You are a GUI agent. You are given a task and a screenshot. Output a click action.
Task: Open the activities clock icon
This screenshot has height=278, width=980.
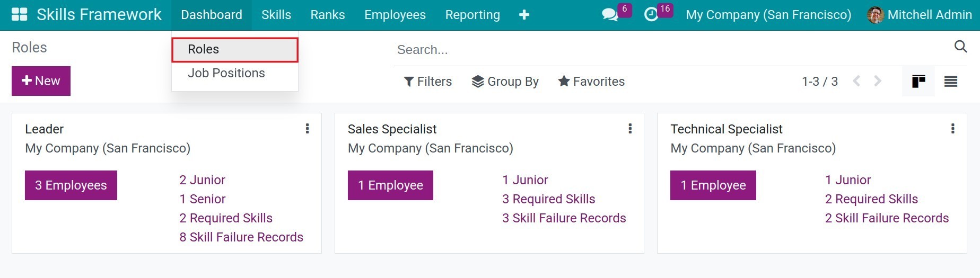coord(651,15)
